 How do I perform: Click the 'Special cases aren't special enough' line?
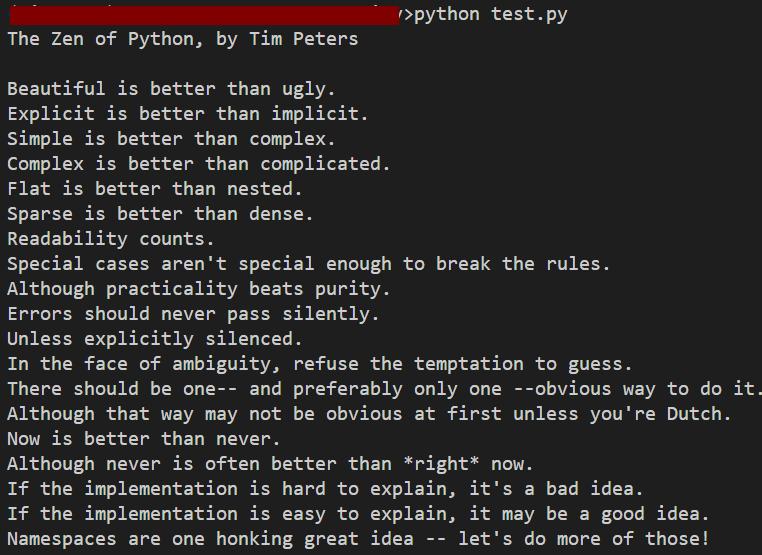click(309, 264)
